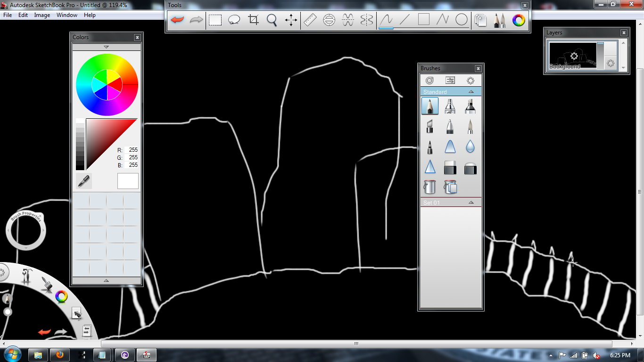Screen dimensions: 644x362
Task: Open the lagoon hammer-and-wrench tools menu
Action: pos(26,275)
